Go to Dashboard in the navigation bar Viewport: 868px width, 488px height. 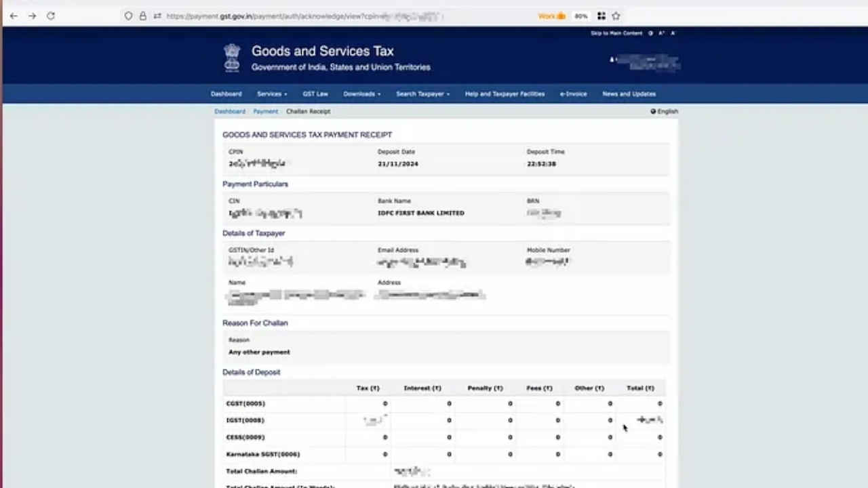coord(226,94)
